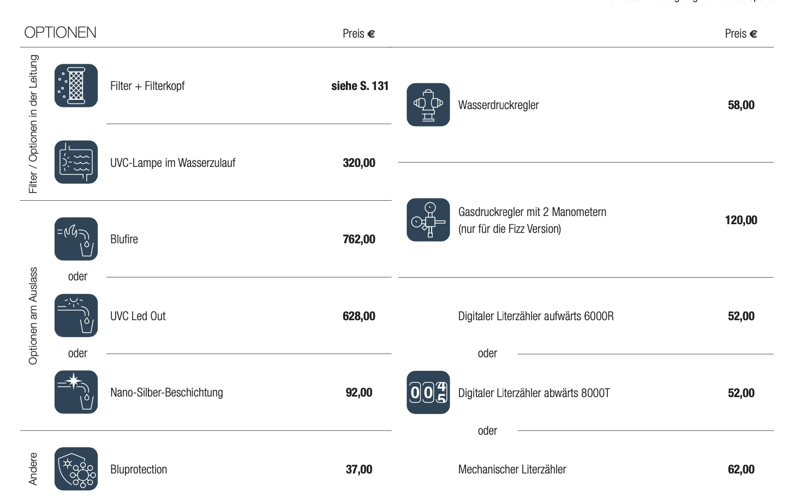Click the Wasserdruckregler price 58,00
812x504 pixels.
click(741, 105)
